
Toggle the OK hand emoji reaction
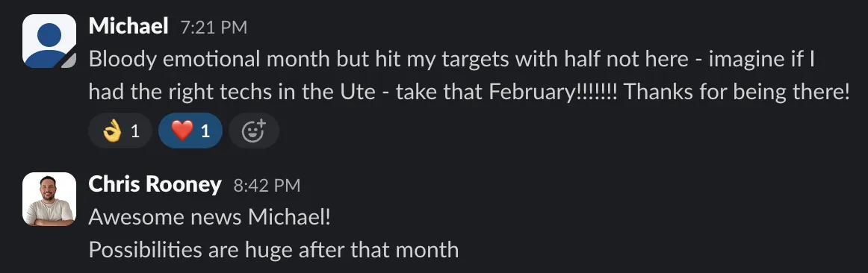[x=120, y=131]
